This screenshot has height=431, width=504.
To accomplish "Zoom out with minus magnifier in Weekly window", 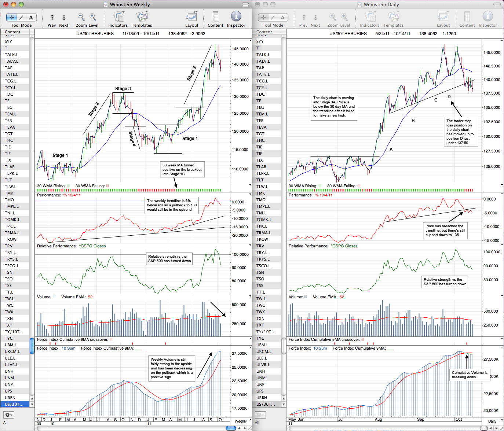I will [x=81, y=17].
